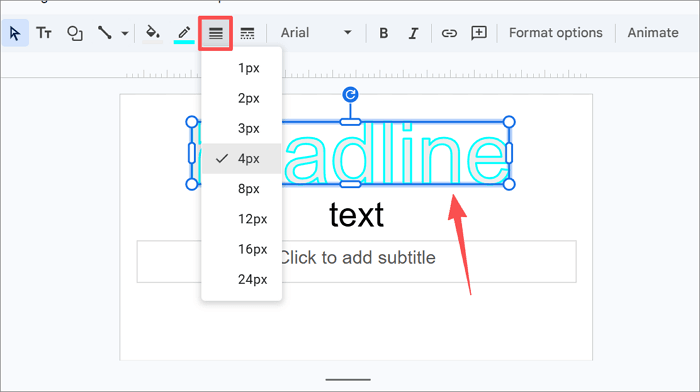The width and height of the screenshot is (700, 392).
Task: Select the line tool
Action: click(105, 33)
